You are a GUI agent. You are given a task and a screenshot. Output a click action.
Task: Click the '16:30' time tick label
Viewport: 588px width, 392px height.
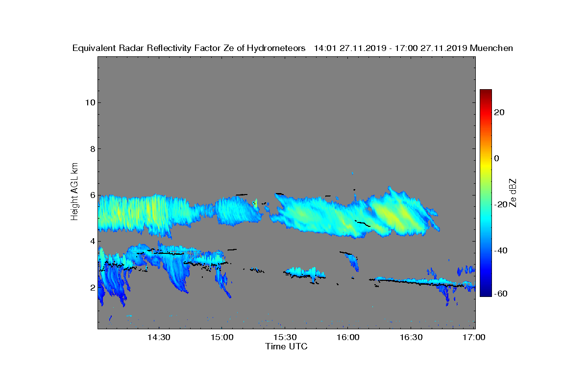coord(412,338)
